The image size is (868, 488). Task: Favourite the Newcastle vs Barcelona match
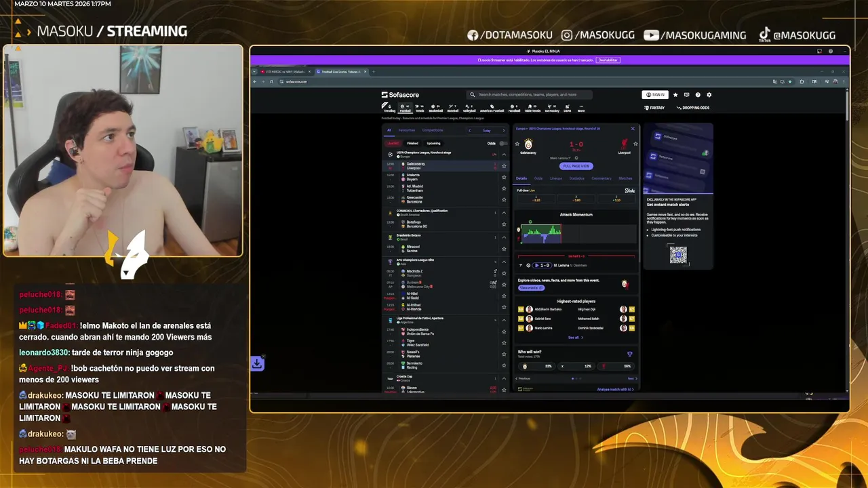click(504, 199)
